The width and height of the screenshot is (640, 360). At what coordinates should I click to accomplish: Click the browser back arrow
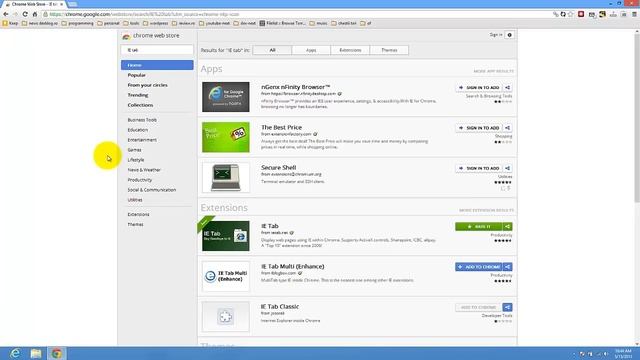[x=6, y=14]
